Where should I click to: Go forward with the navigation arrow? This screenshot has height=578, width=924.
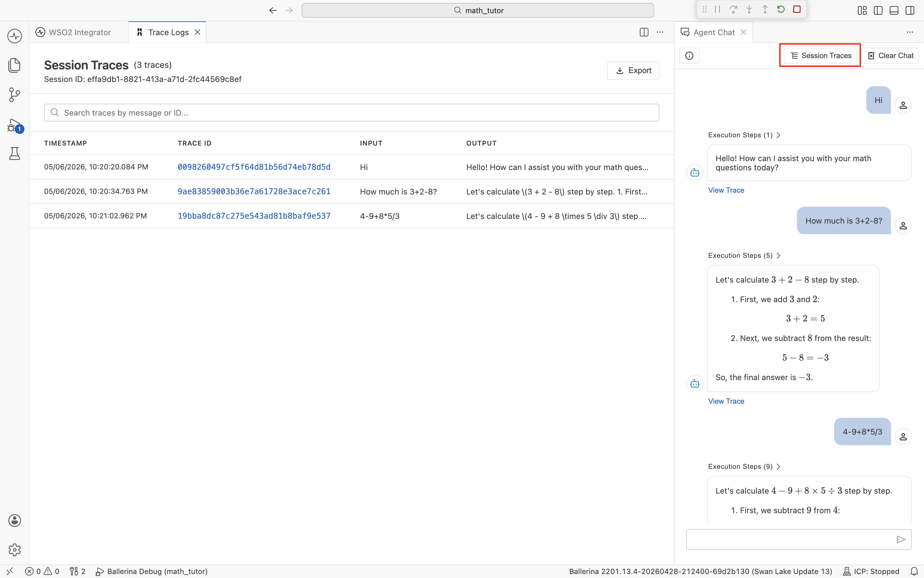[289, 10]
